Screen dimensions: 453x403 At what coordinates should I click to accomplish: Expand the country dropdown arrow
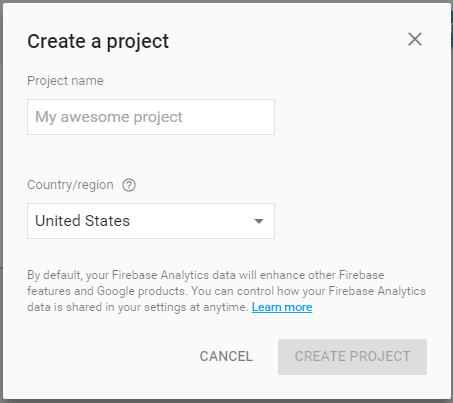pos(259,221)
